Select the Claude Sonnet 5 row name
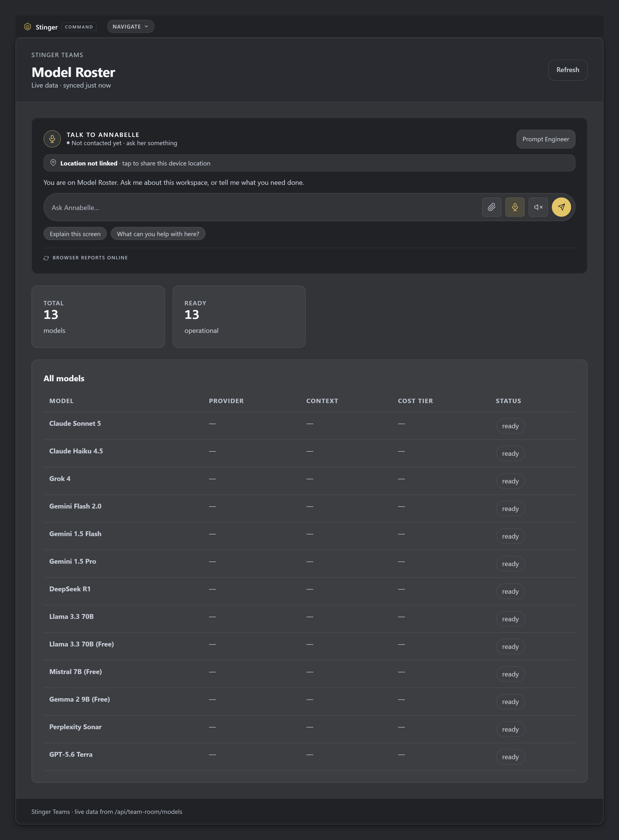Image resolution: width=619 pixels, height=840 pixels. point(75,424)
